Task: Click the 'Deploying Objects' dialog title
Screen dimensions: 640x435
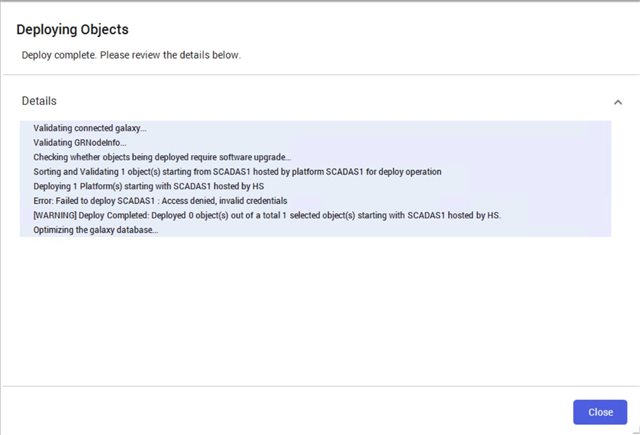Action: [72, 29]
